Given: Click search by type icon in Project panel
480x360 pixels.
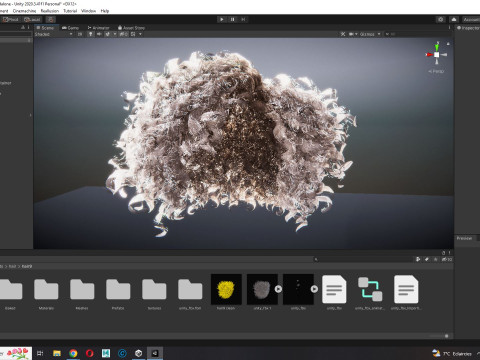Looking at the screenshot, I should 418,259.
